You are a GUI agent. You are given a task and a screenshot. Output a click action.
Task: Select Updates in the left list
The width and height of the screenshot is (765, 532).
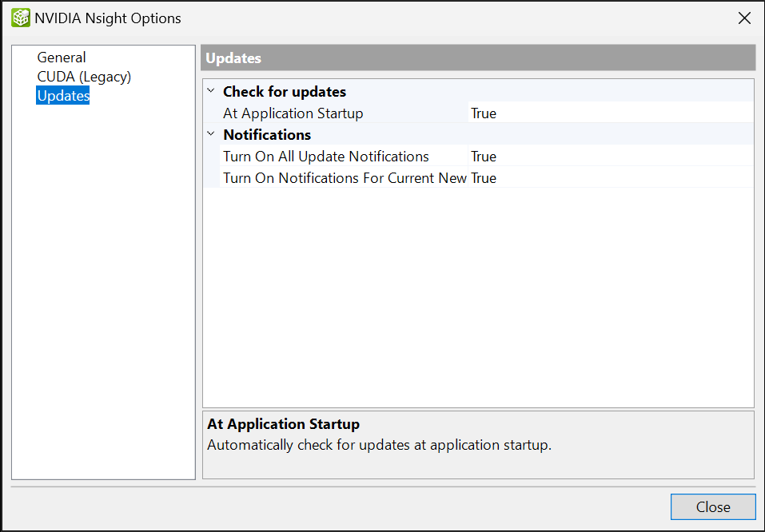63,96
